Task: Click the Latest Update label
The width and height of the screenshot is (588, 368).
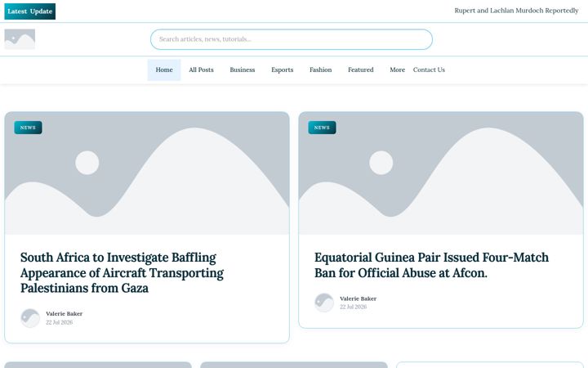Action: click(x=30, y=11)
